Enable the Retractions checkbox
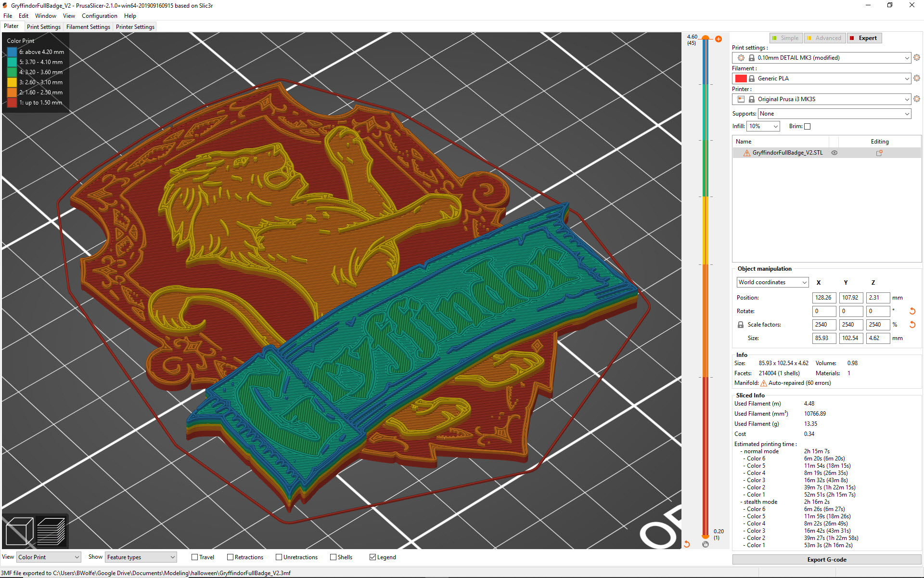Screen dimensions: 924x578 [230, 557]
